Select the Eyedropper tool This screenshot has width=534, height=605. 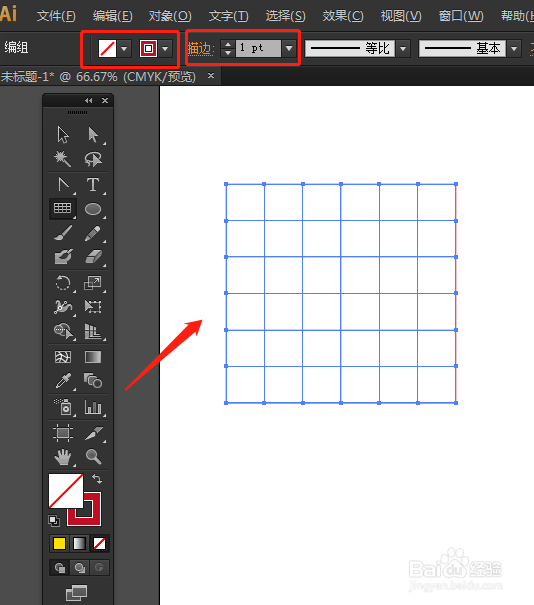coord(63,381)
